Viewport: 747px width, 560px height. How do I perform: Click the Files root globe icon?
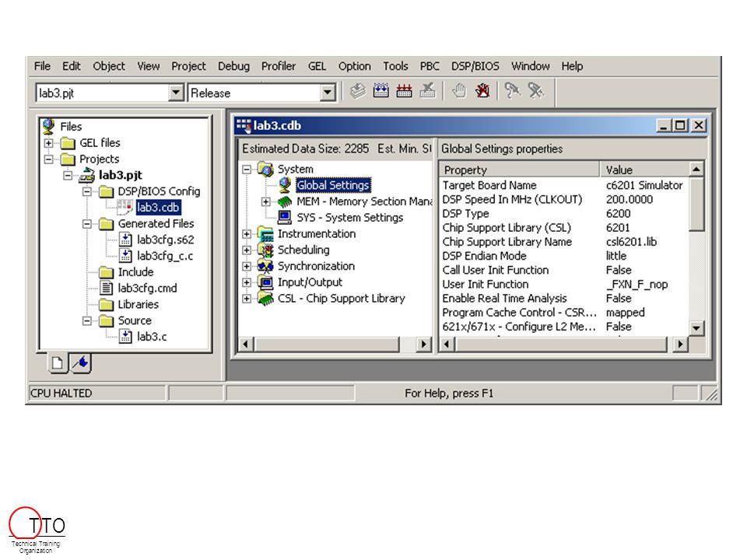(x=48, y=127)
